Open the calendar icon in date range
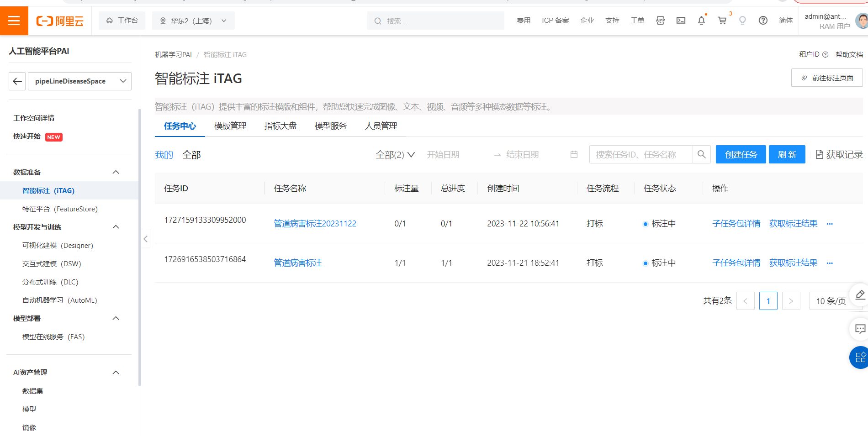 (574, 155)
